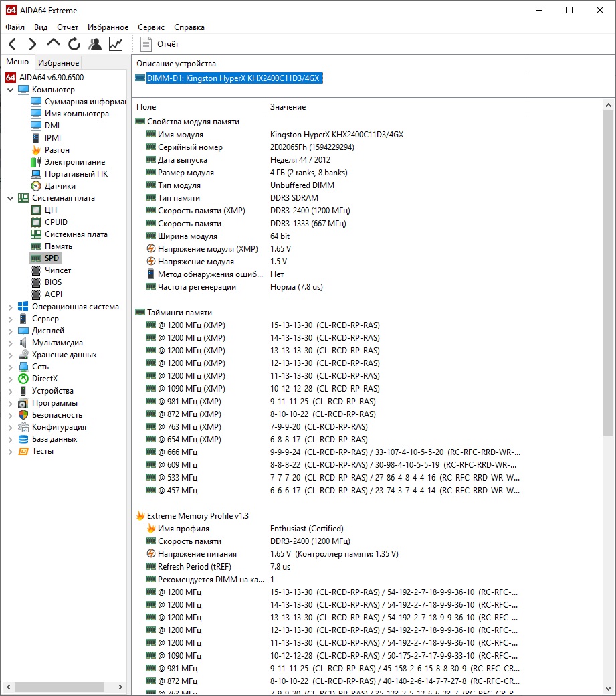The image size is (616, 696).
Task: Go forward with the right arrow toolbar icon
Action: coord(32,44)
